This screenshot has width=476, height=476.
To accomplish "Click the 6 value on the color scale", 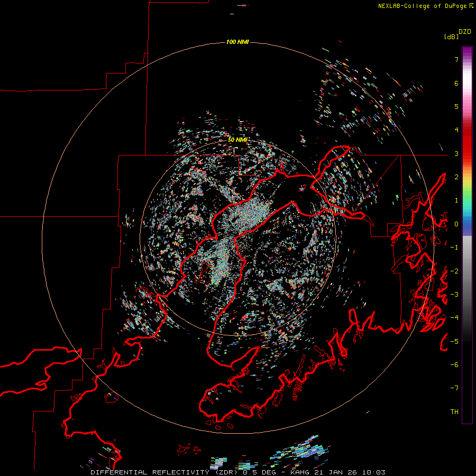I will click(456, 83).
